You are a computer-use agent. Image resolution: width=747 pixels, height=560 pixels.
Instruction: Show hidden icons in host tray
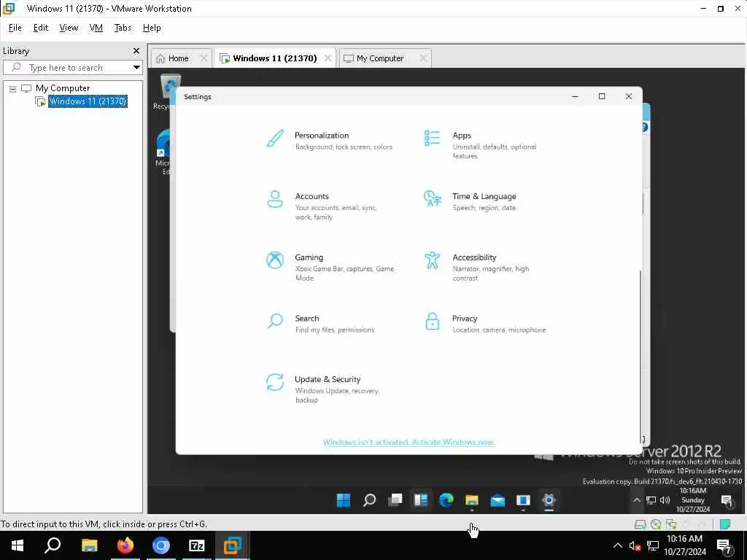[617, 545]
